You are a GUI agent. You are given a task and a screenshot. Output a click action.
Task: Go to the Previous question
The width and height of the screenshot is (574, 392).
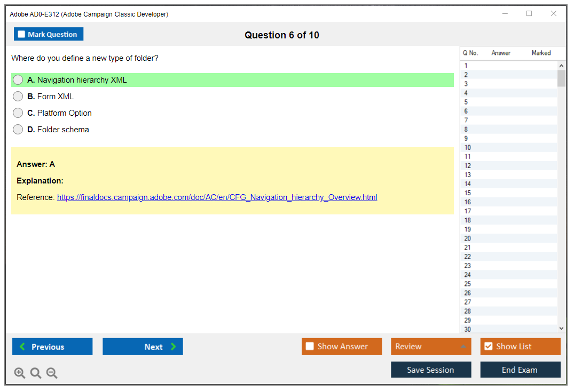tap(52, 347)
